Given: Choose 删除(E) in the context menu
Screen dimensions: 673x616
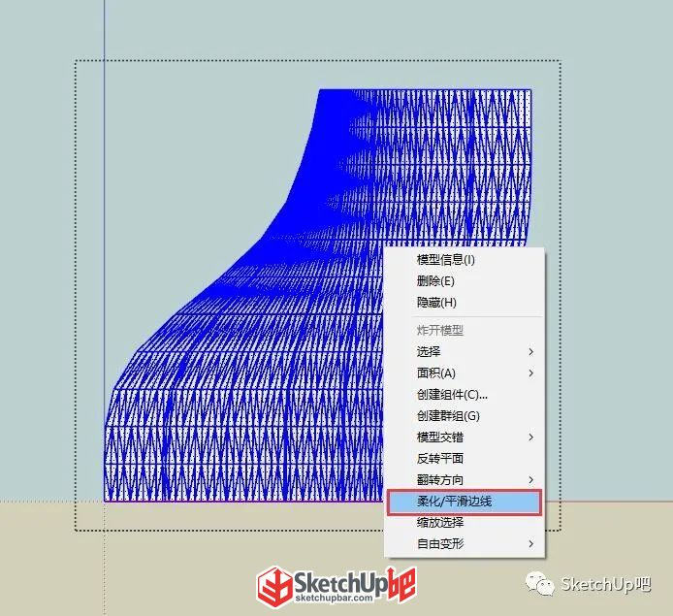Looking at the screenshot, I should (x=465, y=281).
